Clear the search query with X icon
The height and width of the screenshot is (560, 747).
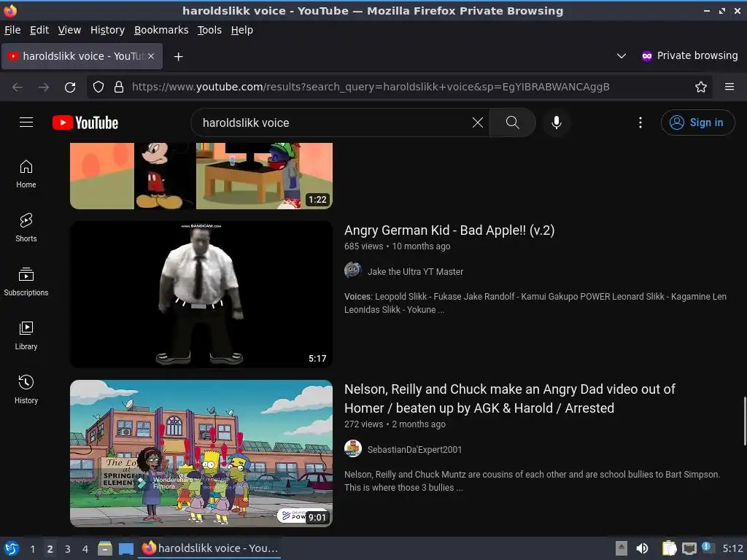pyautogui.click(x=477, y=122)
